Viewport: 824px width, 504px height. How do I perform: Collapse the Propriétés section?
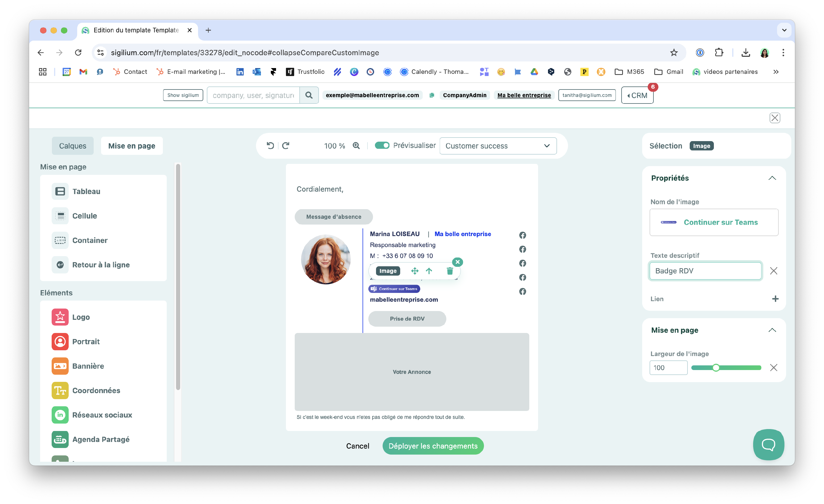coord(772,178)
